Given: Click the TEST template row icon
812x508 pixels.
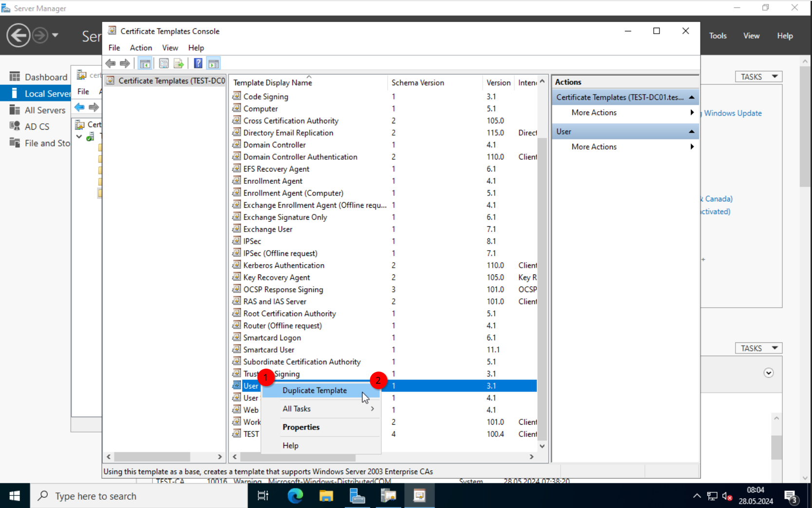Looking at the screenshot, I should (x=237, y=433).
